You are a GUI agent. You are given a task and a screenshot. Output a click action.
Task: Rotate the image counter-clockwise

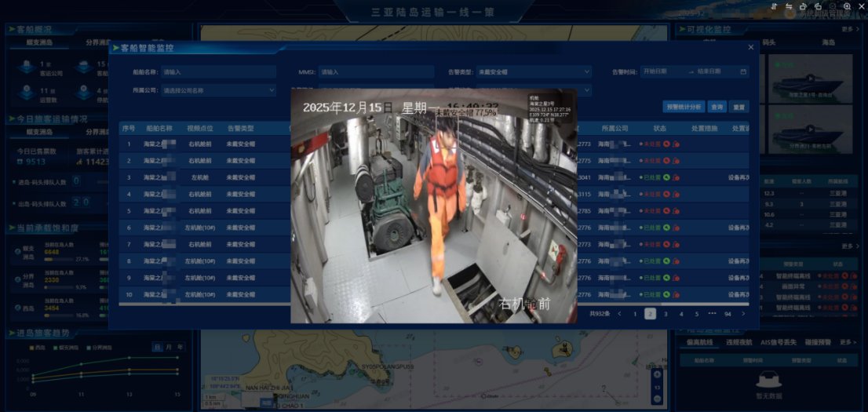pyautogui.click(x=817, y=6)
